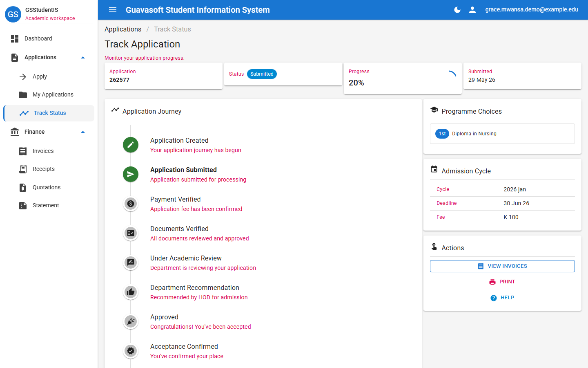This screenshot has width=588, height=368.
Task: Click the Applications document icon
Action: click(15, 58)
